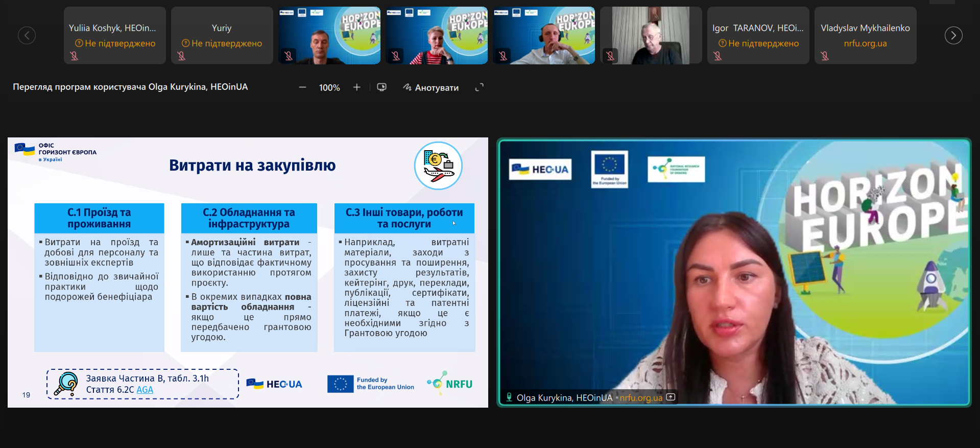This screenshot has height=448, width=980.
Task: Click nrfu.org.ua label under Vladyslav Mykhailenko
Action: pos(865,43)
